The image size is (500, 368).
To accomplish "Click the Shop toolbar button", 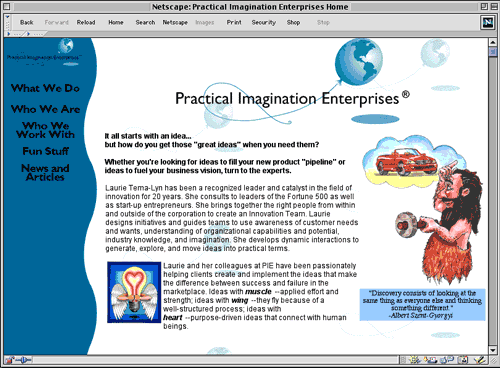I will click(x=293, y=22).
